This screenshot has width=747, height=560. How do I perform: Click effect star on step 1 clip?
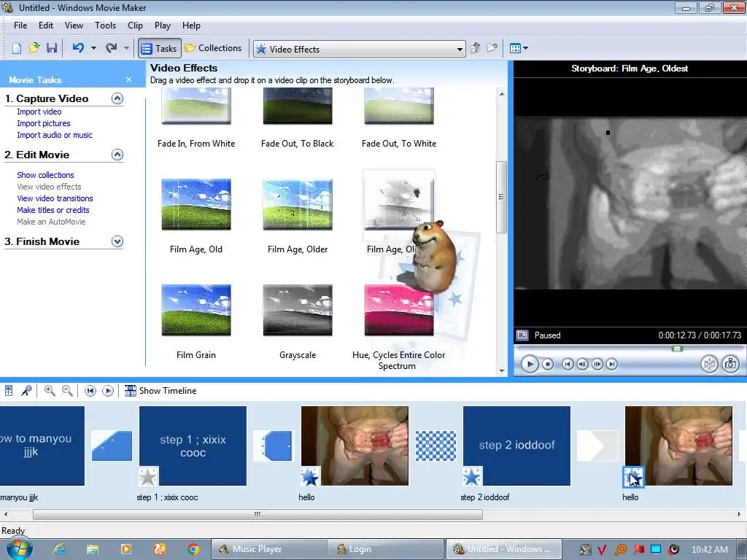coord(147,476)
